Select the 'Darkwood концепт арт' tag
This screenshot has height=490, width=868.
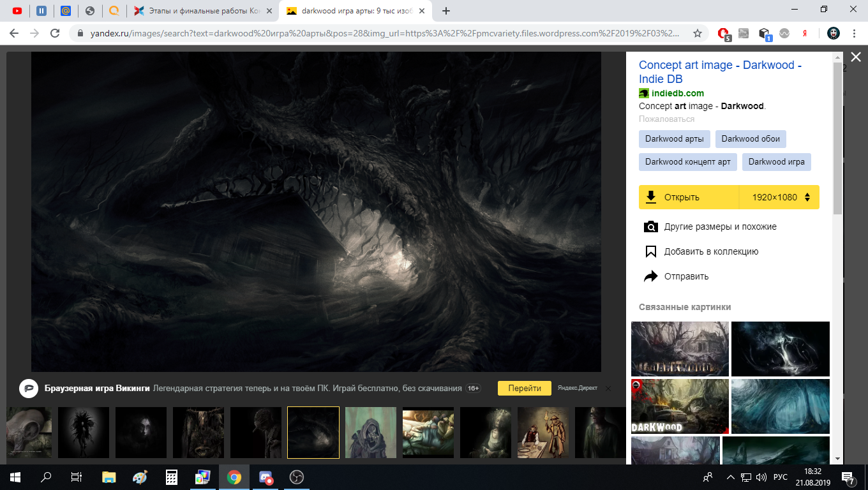pos(688,162)
